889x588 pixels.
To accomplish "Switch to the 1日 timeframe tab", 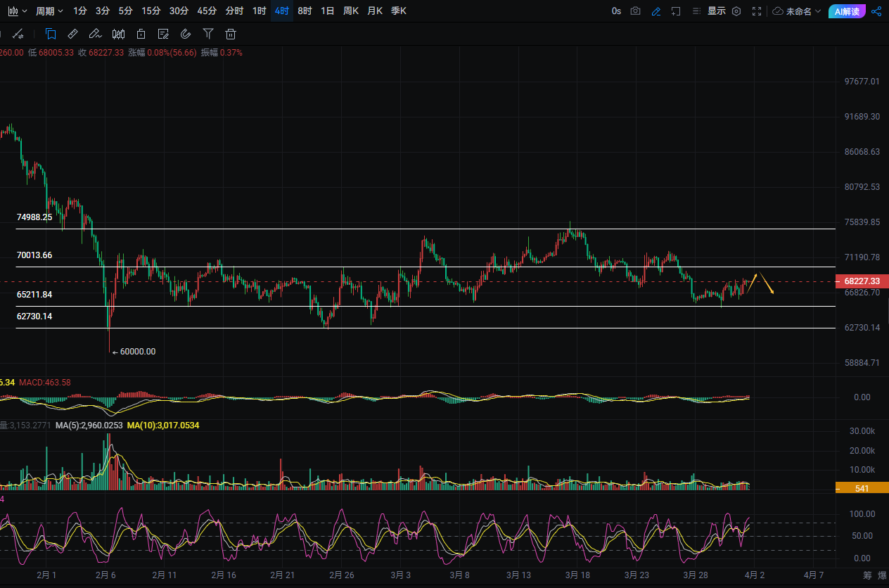I will pos(327,11).
